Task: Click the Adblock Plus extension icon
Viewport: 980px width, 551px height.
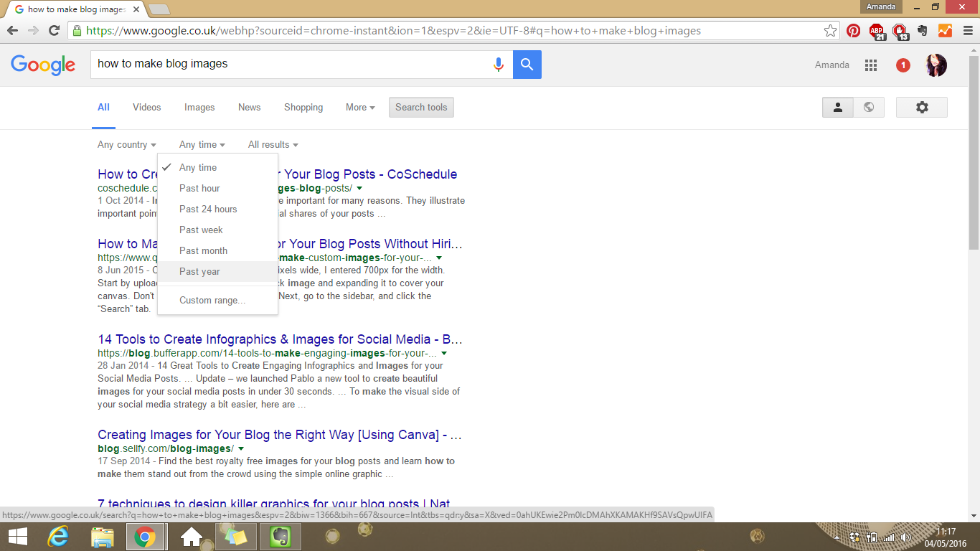Action: pyautogui.click(x=877, y=31)
